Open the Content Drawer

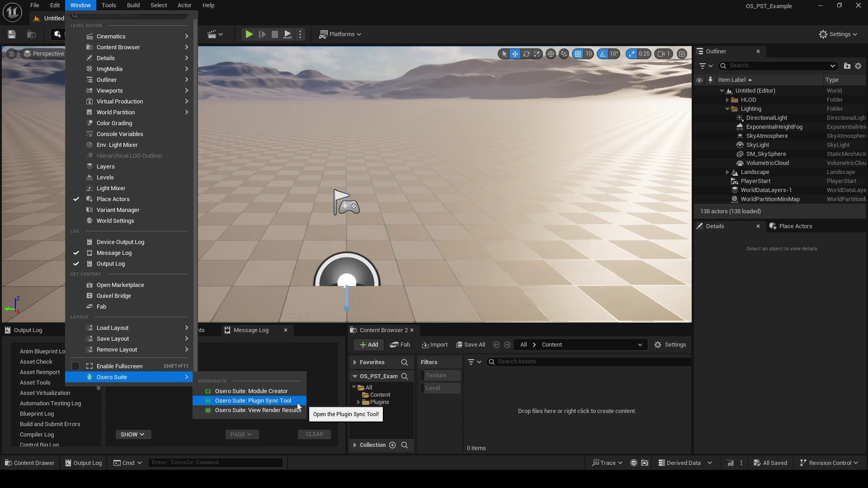tap(29, 463)
